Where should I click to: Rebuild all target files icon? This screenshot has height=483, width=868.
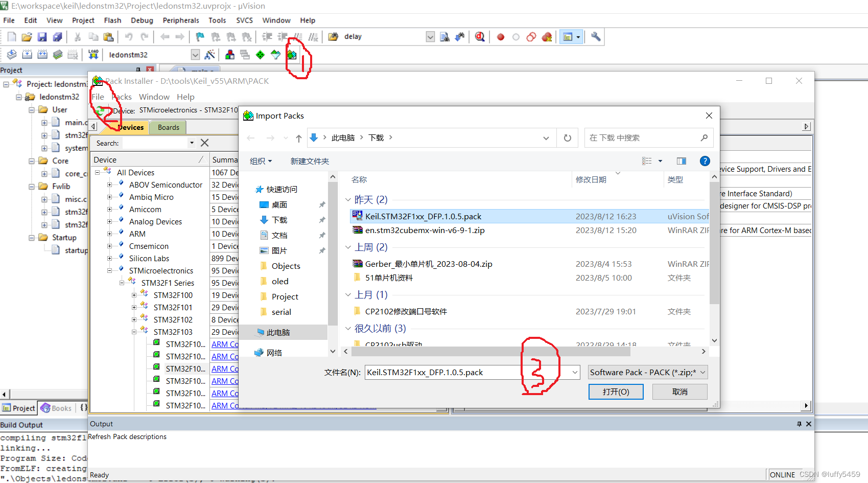click(42, 55)
